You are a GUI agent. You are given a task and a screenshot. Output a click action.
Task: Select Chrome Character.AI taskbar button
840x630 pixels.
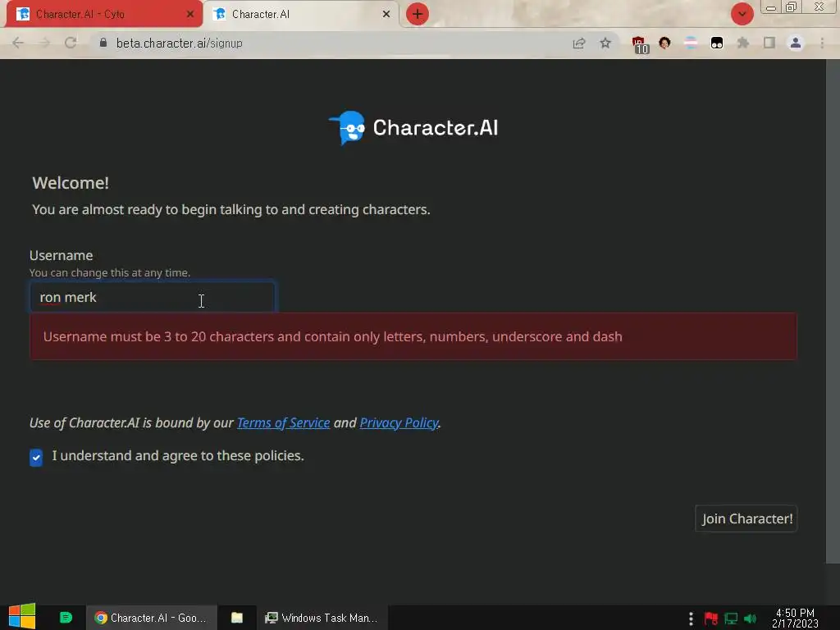(152, 618)
